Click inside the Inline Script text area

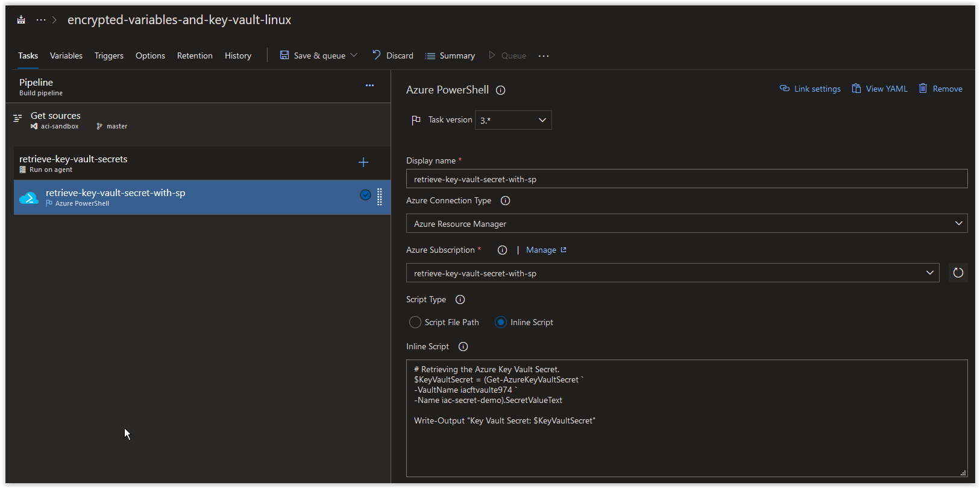[x=687, y=419]
